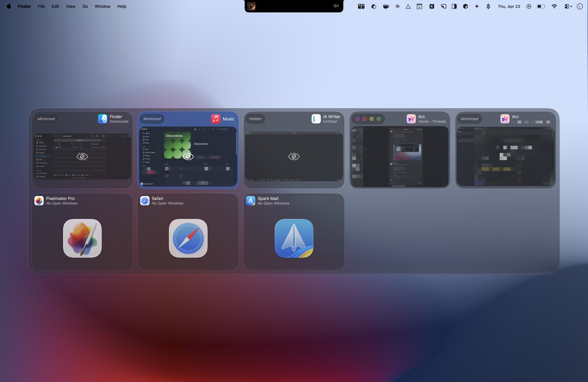The width and height of the screenshot is (588, 382).
Task: Click No Open Windows under Pixelmator Pro
Action: (x=62, y=204)
